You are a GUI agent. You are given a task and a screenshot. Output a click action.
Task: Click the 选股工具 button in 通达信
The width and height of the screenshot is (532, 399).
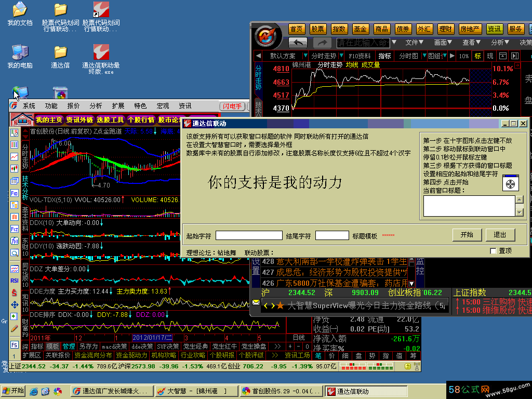(x=110, y=119)
